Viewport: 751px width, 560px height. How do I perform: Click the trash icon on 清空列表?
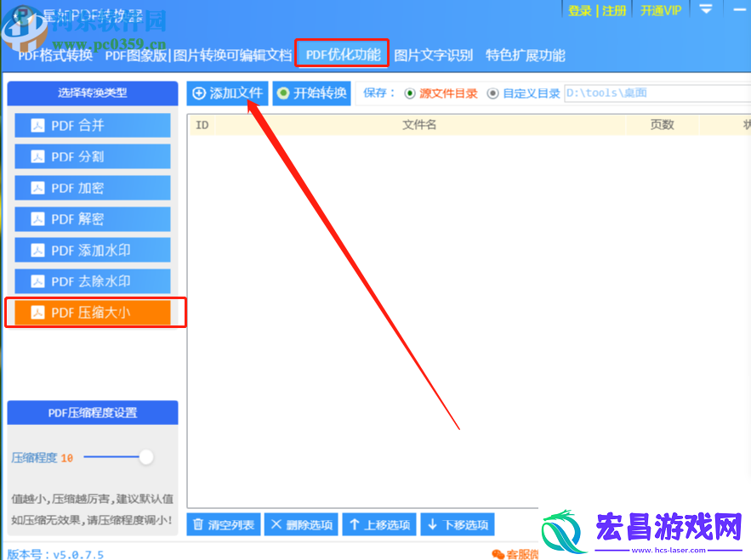point(198,524)
